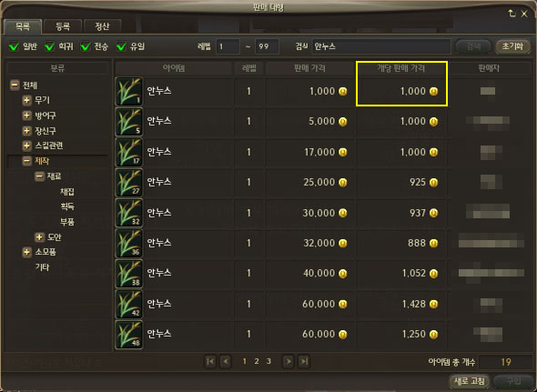Click the 새로 고침 refresh button

[x=469, y=381]
